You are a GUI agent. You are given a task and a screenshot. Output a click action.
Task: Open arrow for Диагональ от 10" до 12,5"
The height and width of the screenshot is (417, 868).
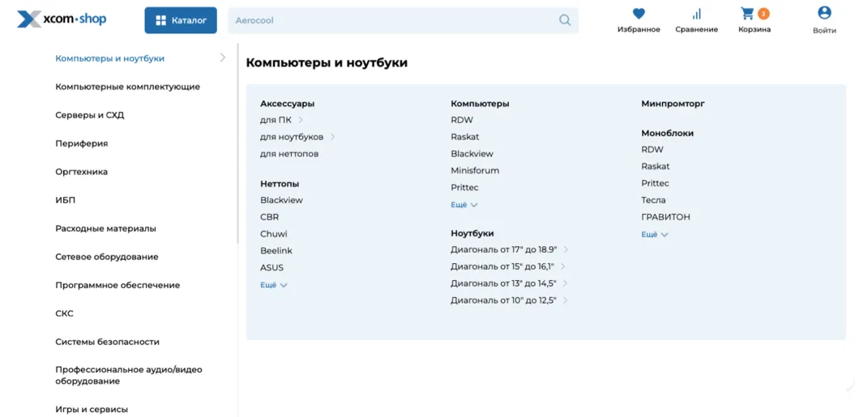click(x=565, y=300)
